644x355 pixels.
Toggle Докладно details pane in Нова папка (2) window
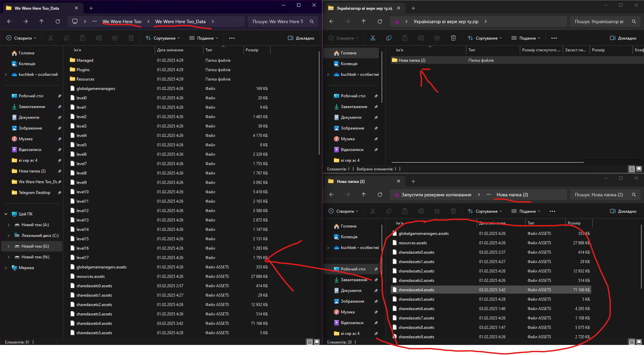click(623, 211)
